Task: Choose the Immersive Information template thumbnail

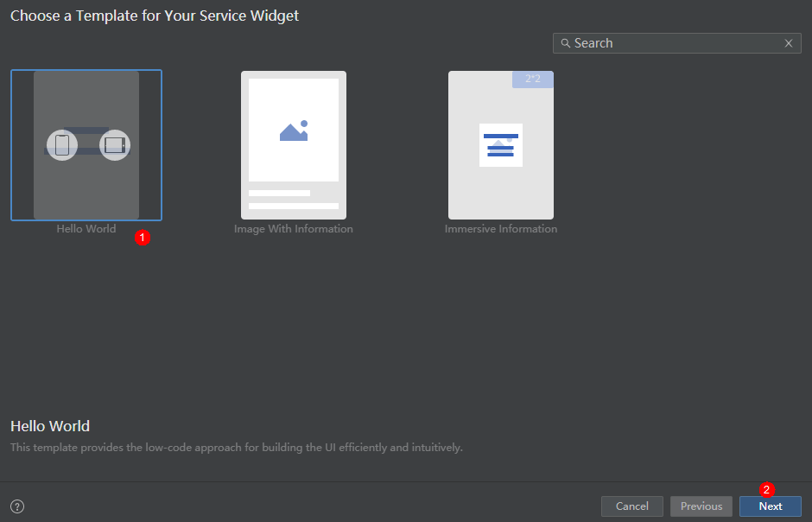Action: click(x=501, y=145)
